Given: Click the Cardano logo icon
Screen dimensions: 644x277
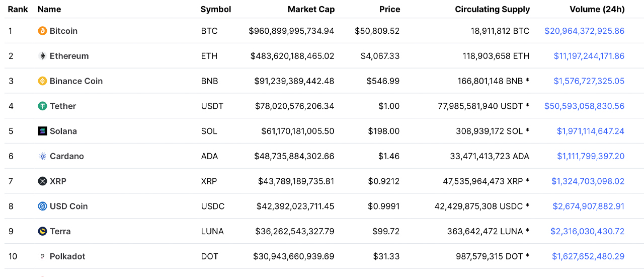Looking at the screenshot, I should 43,156.
